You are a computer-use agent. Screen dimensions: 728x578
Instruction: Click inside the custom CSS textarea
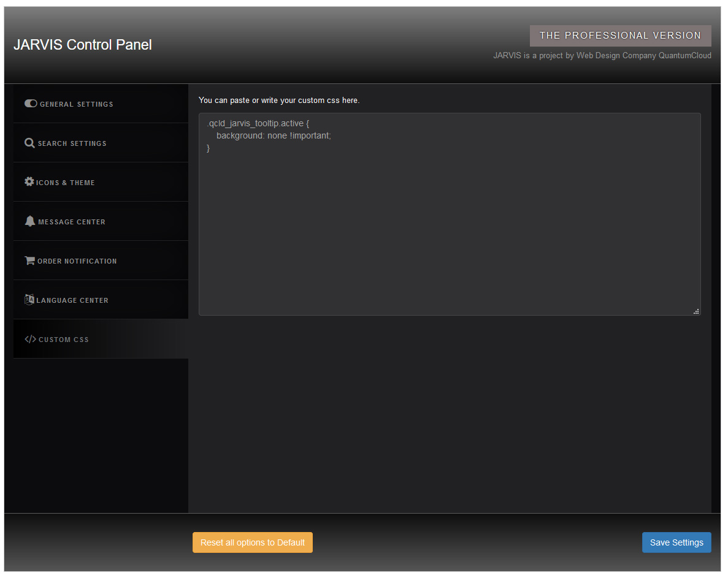tap(450, 215)
